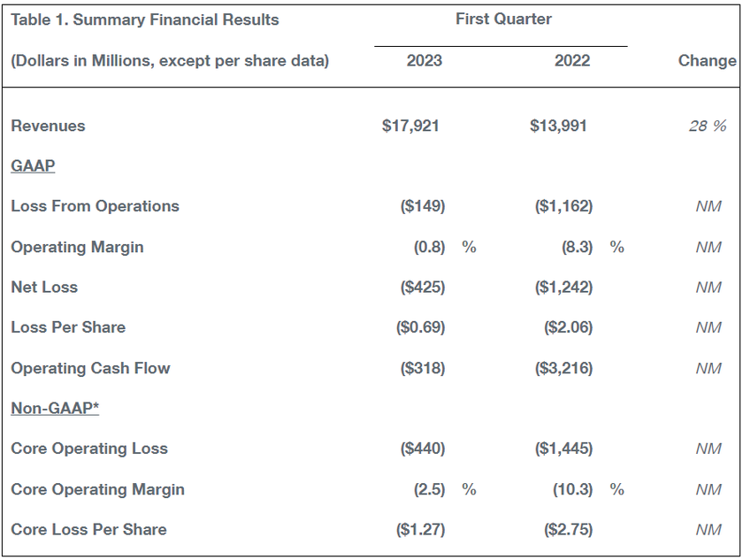Click the Net Loss row label

44,288
